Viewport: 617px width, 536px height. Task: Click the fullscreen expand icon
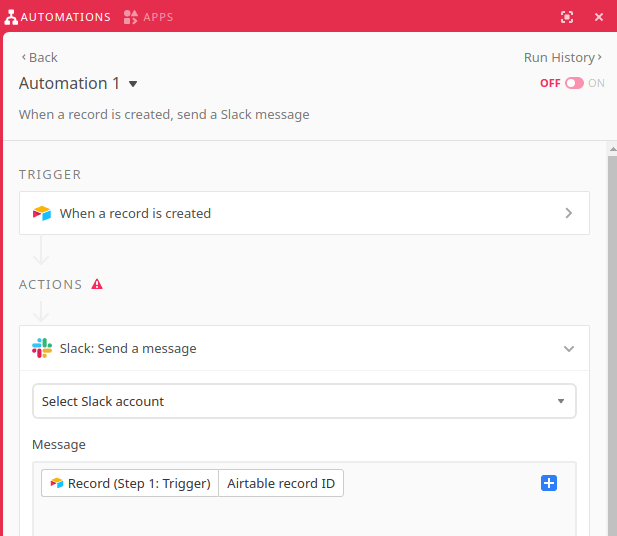pos(567,17)
